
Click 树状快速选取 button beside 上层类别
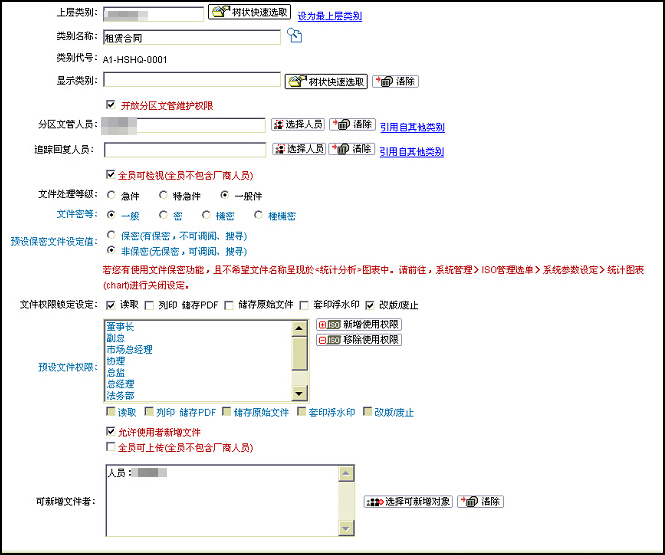pyautogui.click(x=249, y=13)
